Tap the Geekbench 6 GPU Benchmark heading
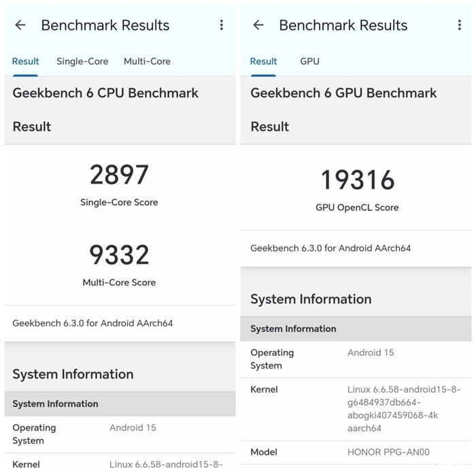476x476 pixels. [343, 93]
